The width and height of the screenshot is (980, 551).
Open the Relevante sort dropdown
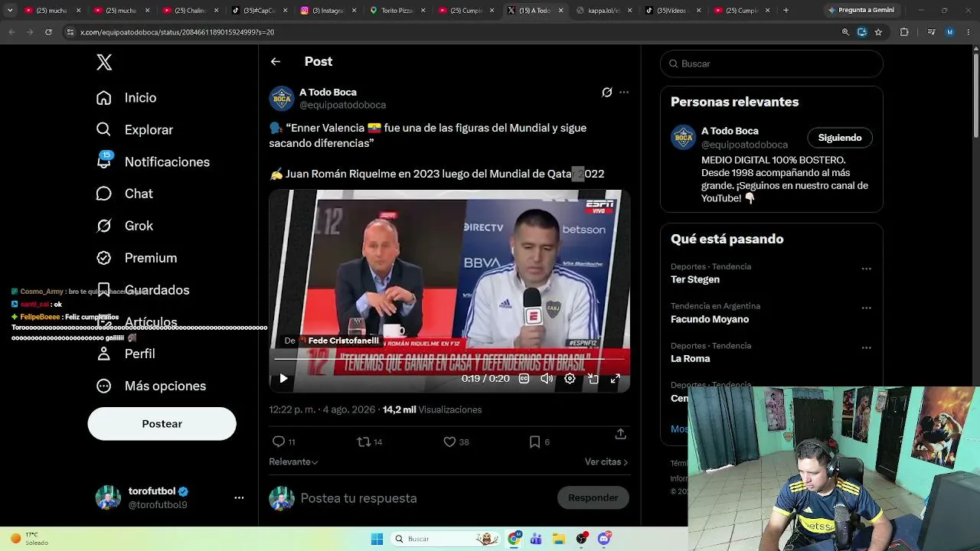pyautogui.click(x=293, y=461)
